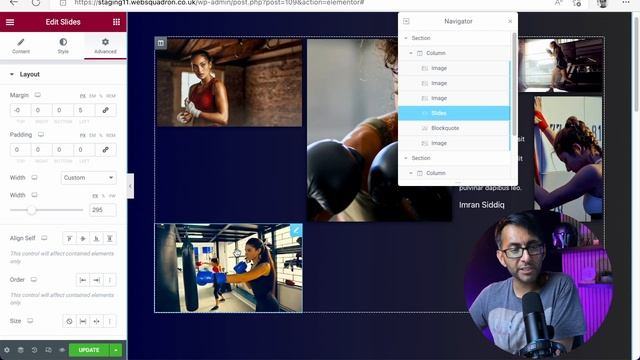Select the EM unit for Padding

93,136
